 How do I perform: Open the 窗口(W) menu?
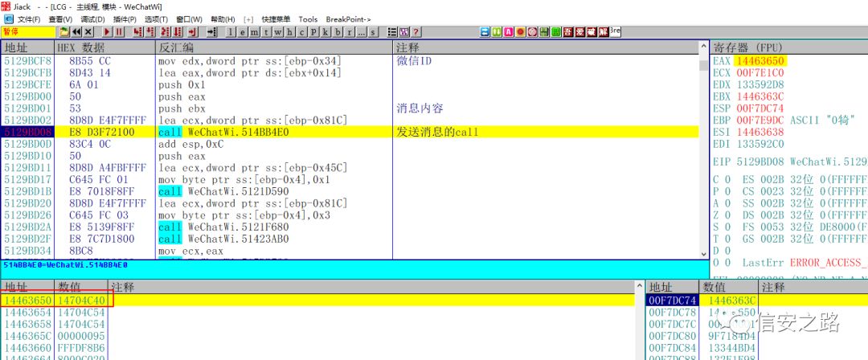click(190, 19)
